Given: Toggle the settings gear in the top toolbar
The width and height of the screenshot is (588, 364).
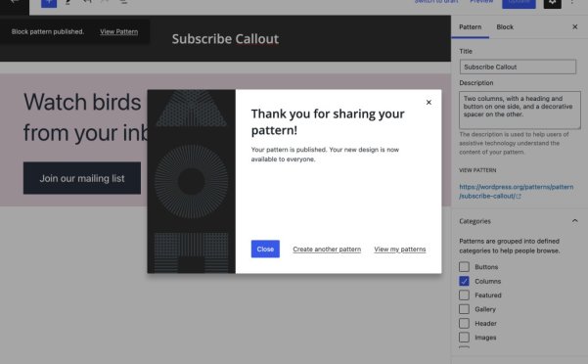Looking at the screenshot, I should pyautogui.click(x=553, y=3).
